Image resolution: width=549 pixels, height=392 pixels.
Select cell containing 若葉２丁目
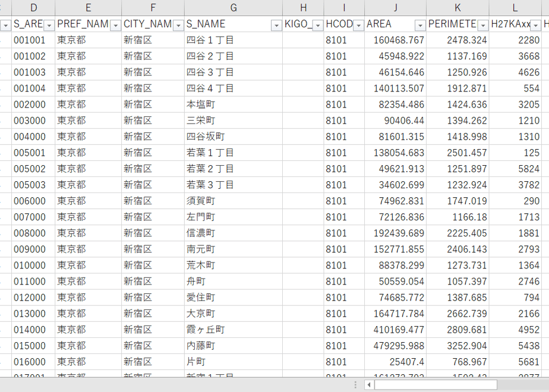pos(234,169)
